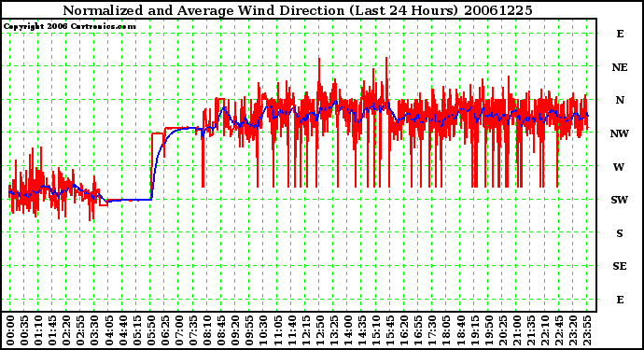
Task: Click the '01:45' time axis label
Action: (x=52, y=330)
